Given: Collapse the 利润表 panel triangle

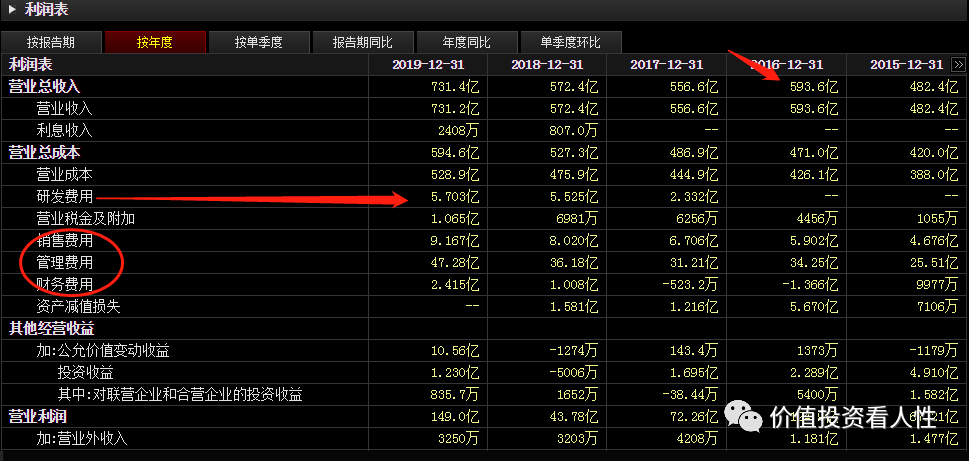Looking at the screenshot, I should [x=12, y=9].
